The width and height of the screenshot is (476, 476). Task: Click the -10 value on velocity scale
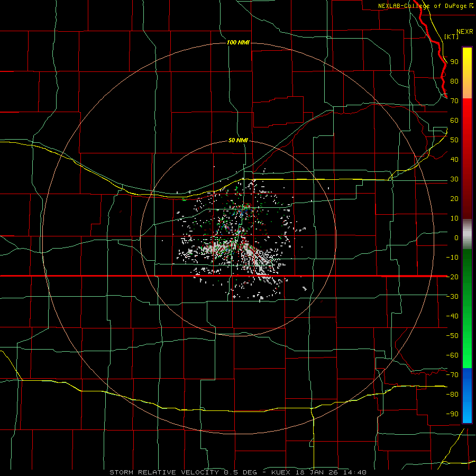tap(452, 258)
